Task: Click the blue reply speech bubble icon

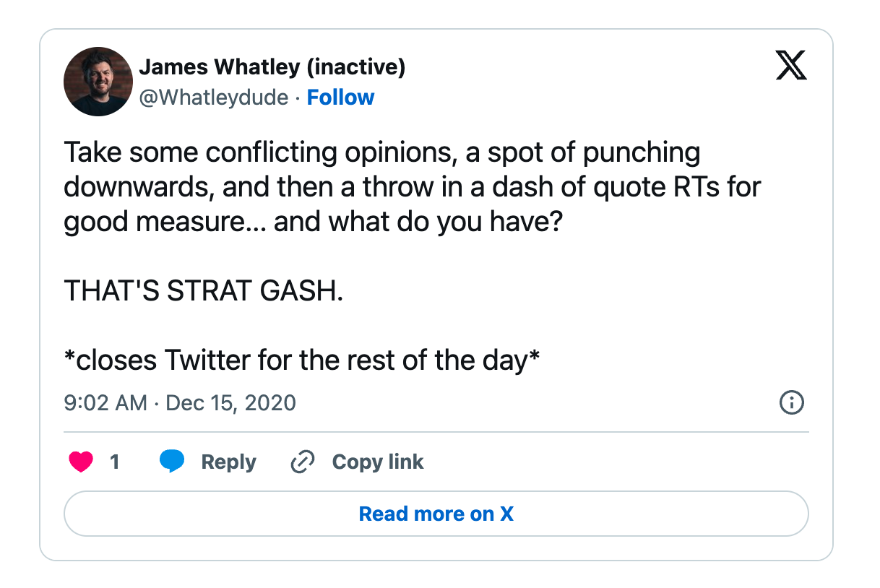Action: coord(171,462)
